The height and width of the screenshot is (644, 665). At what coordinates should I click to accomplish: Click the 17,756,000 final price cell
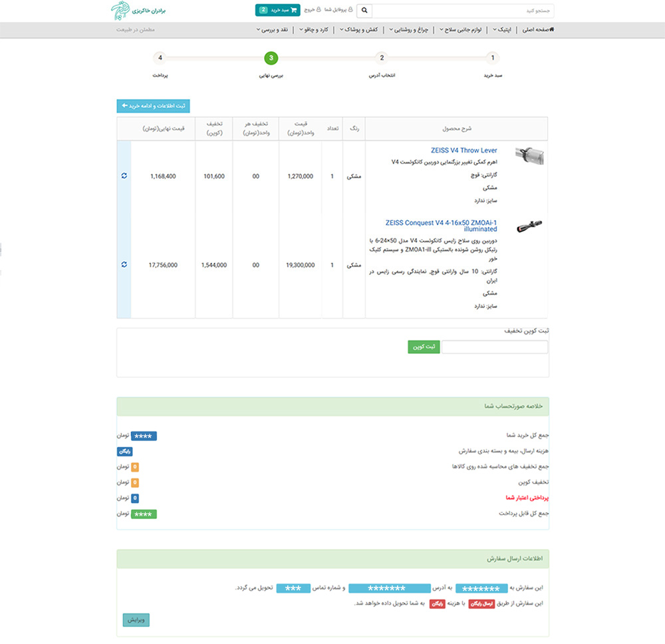point(163,265)
